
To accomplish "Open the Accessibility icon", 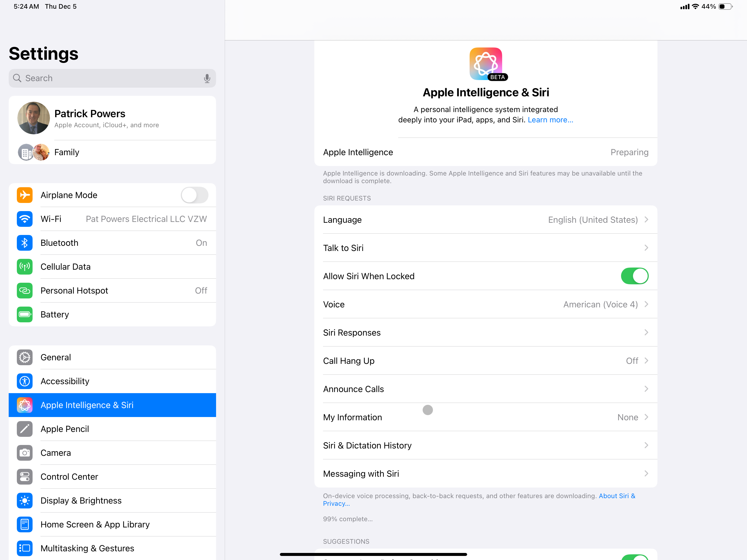I will click(25, 381).
